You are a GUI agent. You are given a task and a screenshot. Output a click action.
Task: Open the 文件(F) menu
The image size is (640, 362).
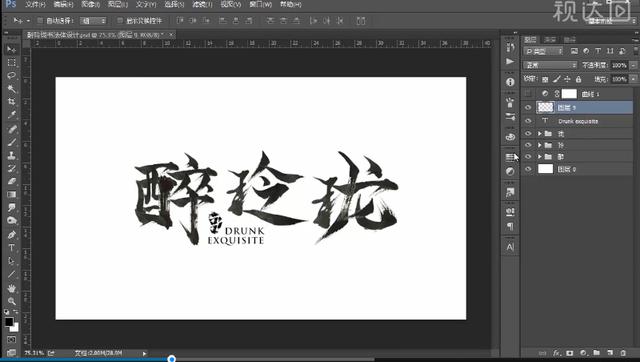point(35,4)
